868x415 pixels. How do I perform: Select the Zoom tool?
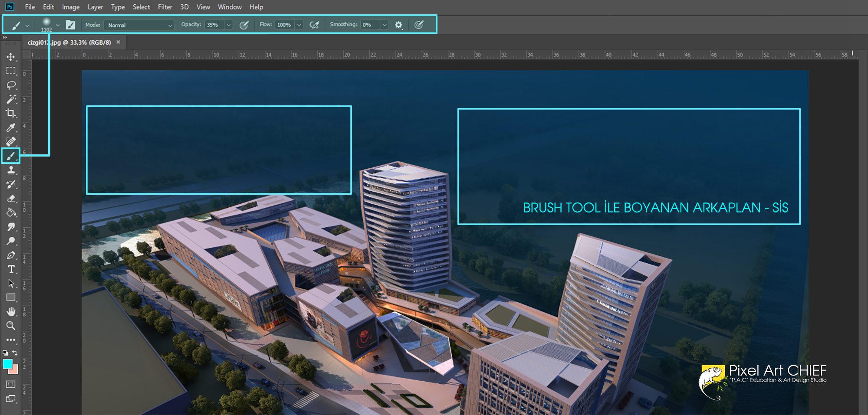point(11,326)
